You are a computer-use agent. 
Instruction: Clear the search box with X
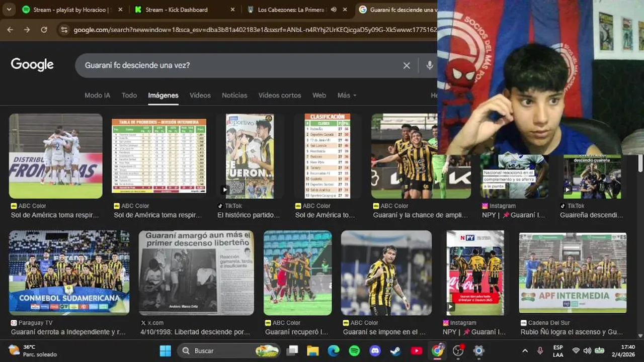407,65
